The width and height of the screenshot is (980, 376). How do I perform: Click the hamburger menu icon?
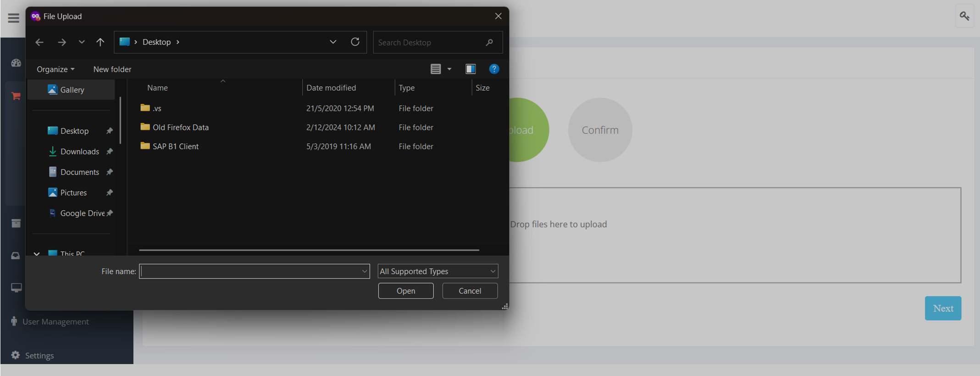point(14,18)
